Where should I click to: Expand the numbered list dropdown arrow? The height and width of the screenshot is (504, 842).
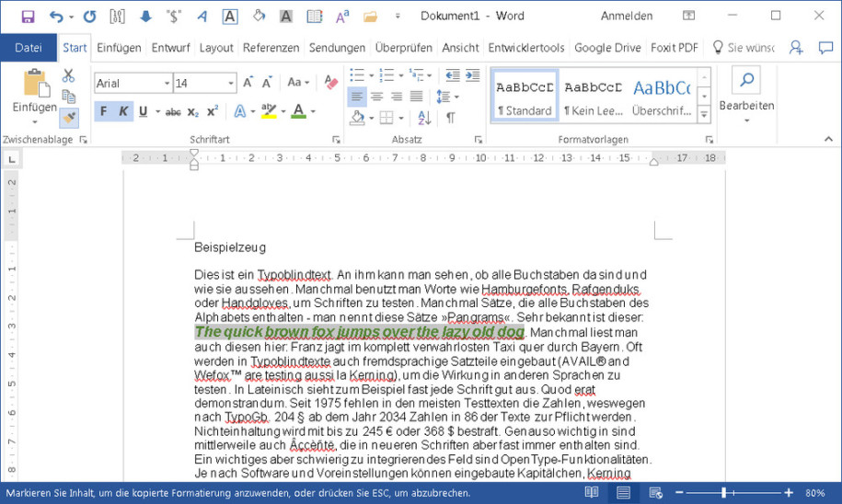click(400, 75)
